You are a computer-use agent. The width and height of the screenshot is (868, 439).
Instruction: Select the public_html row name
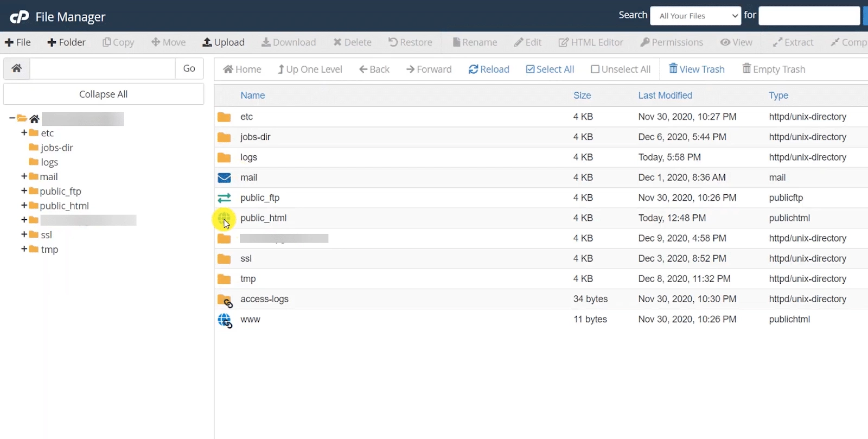[264, 218]
